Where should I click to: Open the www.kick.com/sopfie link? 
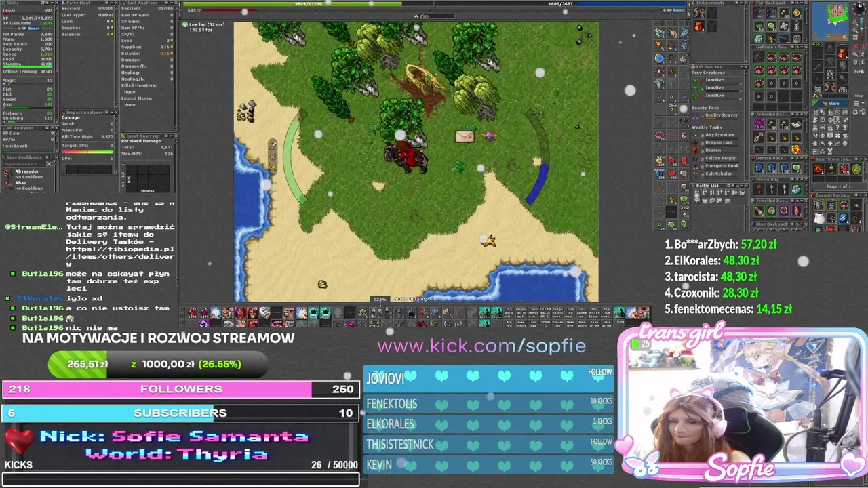(481, 346)
